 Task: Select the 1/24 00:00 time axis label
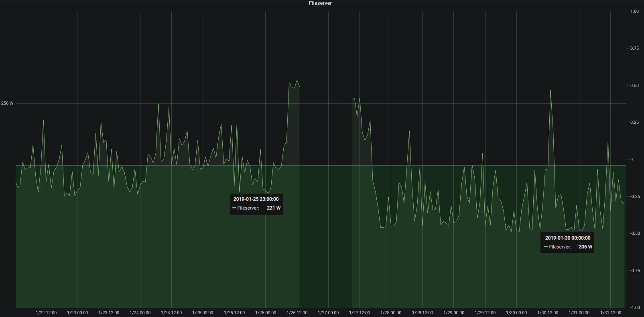point(140,313)
